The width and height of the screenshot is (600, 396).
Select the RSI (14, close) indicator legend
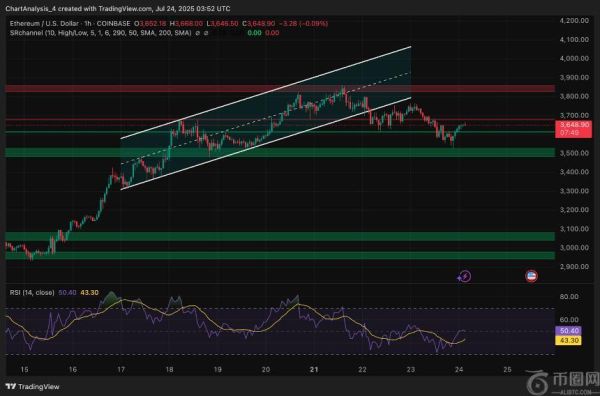(32, 293)
